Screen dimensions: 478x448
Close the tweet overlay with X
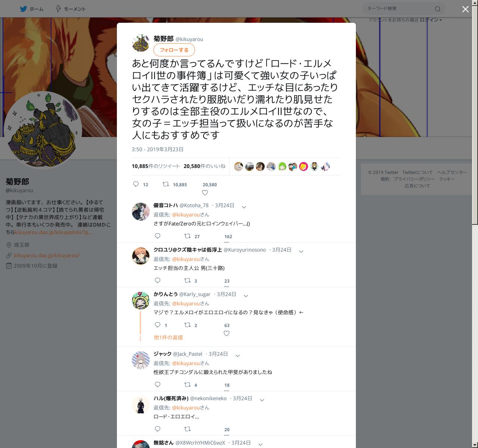465,9
